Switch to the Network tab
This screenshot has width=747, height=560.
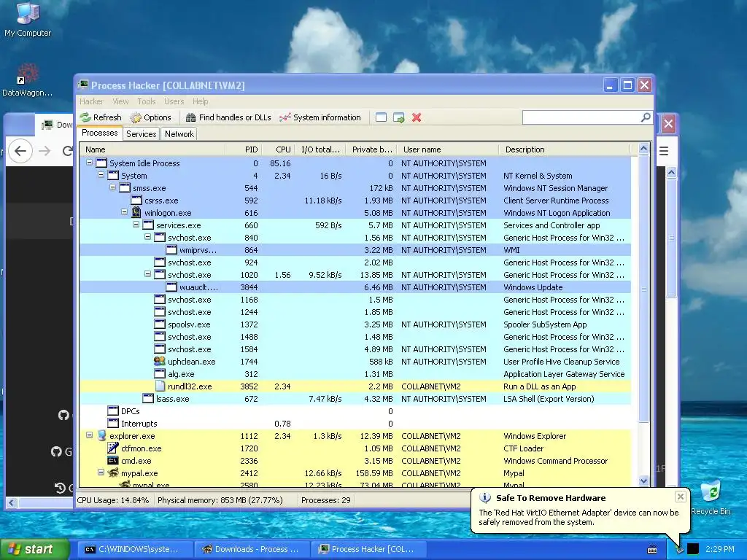pos(179,134)
